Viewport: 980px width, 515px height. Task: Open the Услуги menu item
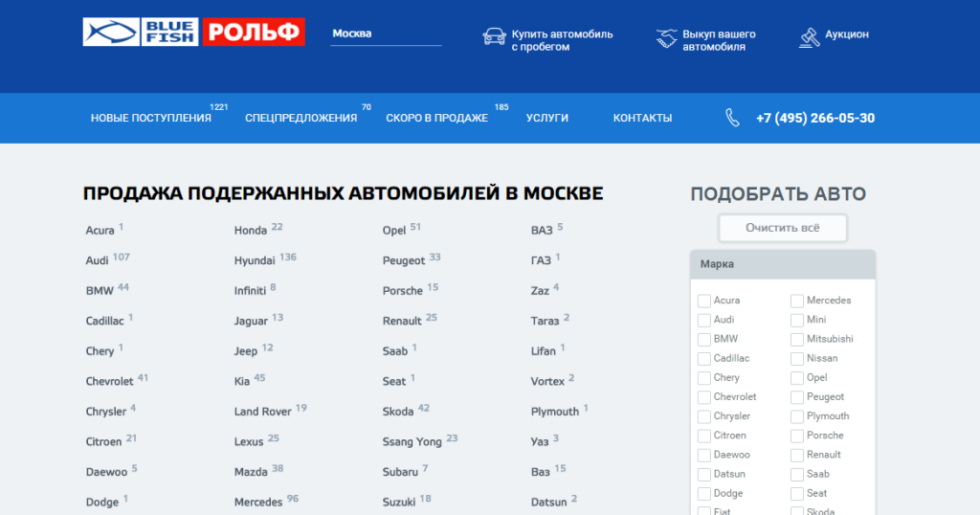point(546,118)
